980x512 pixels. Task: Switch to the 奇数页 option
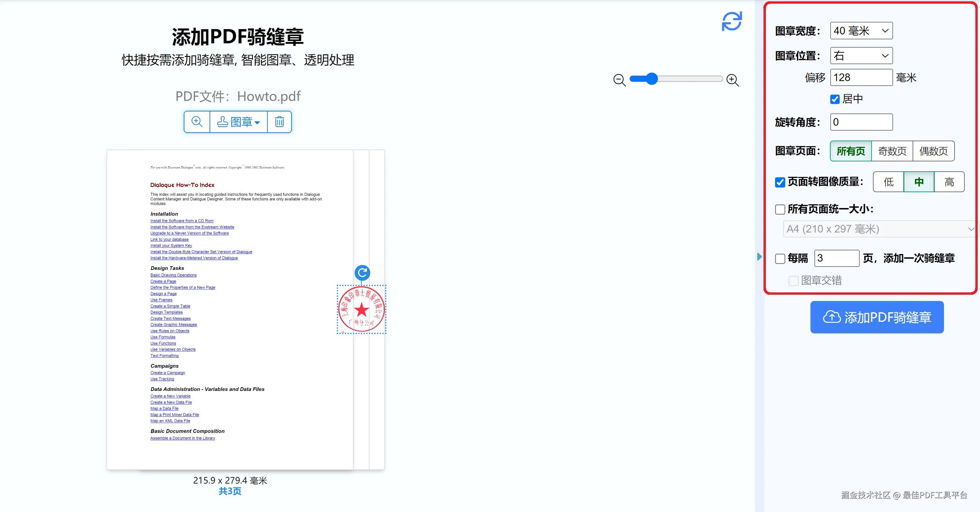(892, 151)
